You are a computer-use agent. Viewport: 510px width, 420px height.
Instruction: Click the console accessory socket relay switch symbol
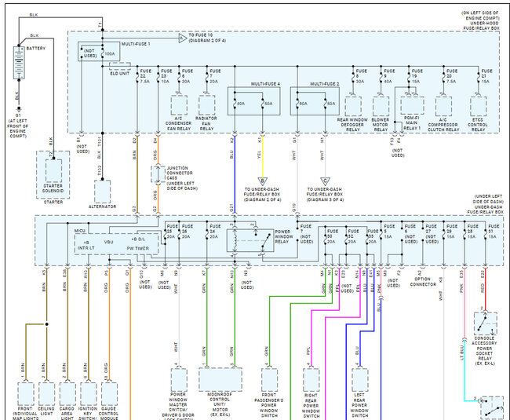[x=485, y=323]
